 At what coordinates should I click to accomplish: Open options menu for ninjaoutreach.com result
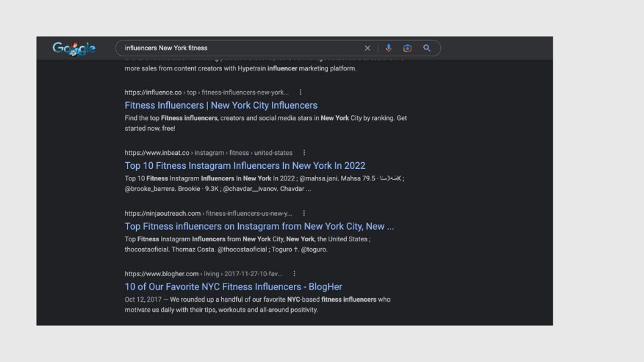[x=303, y=213]
